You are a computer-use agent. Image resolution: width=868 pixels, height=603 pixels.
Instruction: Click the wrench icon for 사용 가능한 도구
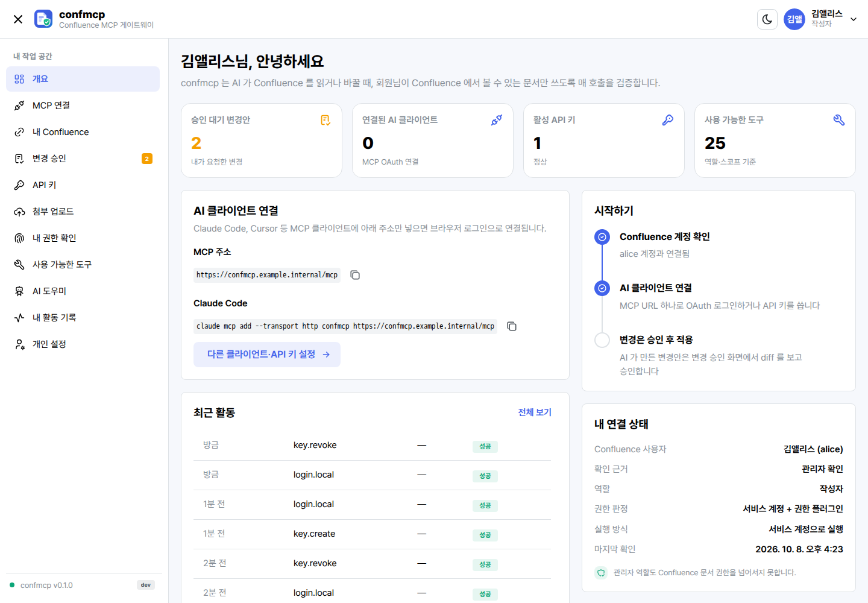19,265
